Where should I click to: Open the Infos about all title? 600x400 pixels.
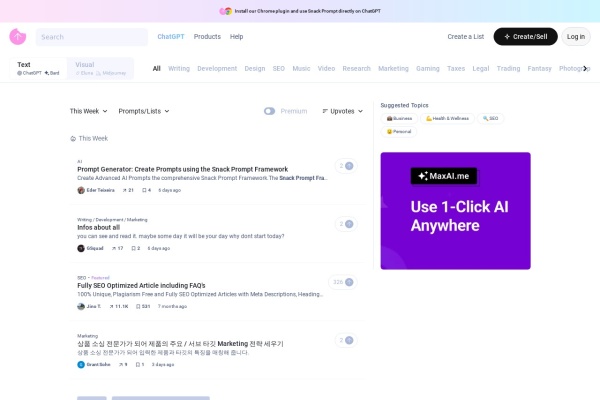[x=98, y=227]
